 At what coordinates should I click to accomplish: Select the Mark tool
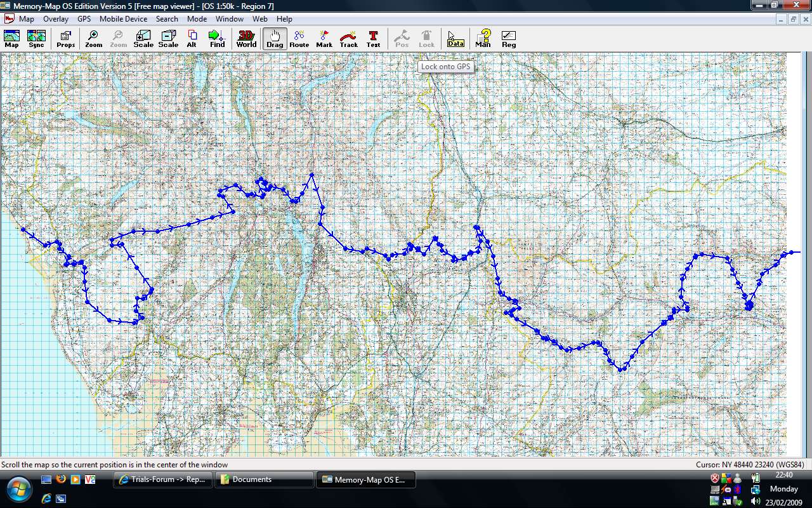(x=324, y=39)
